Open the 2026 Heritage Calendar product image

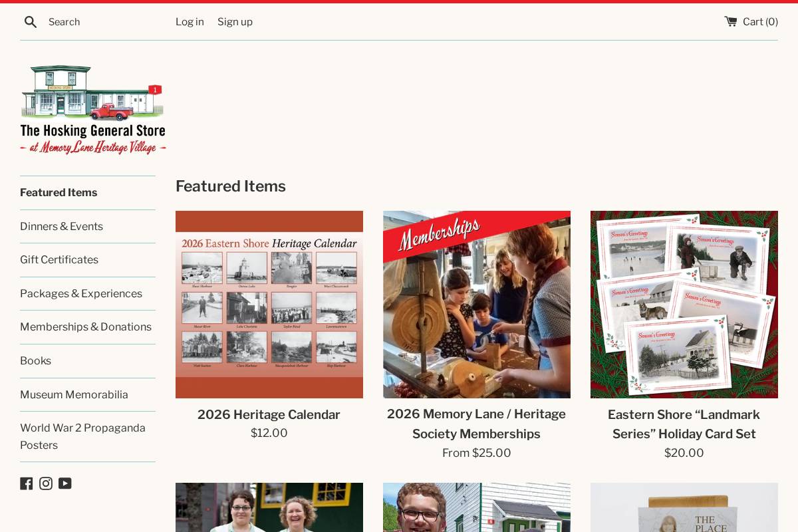point(269,305)
